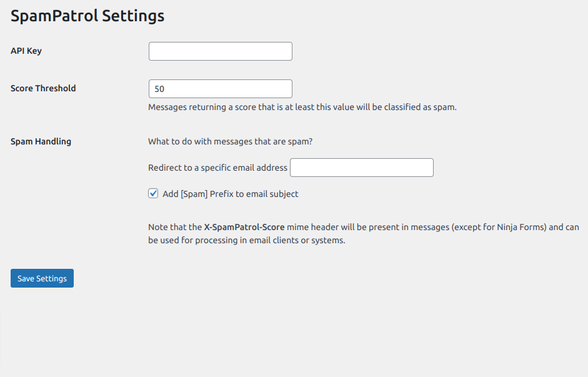Toggle the Add [Spam] Prefix checkbox

[153, 194]
